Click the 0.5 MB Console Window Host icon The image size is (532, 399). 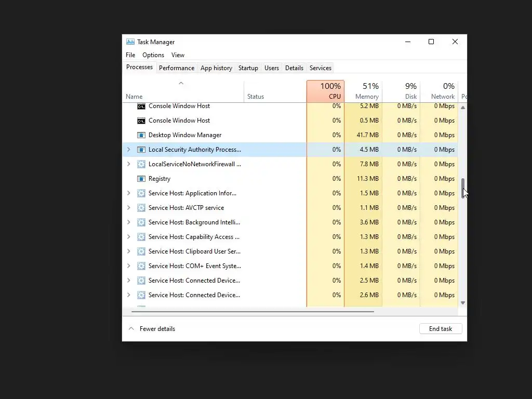tap(141, 121)
